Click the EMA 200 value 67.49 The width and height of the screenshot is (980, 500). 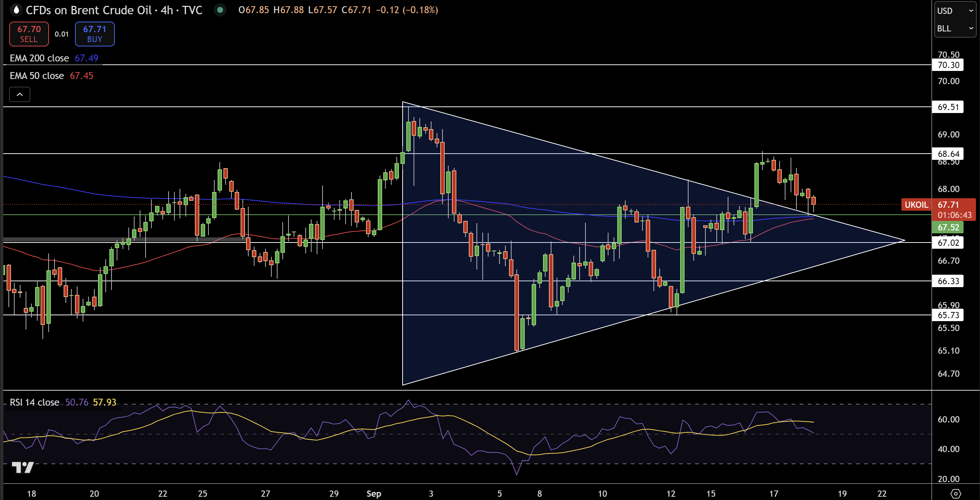click(x=86, y=58)
